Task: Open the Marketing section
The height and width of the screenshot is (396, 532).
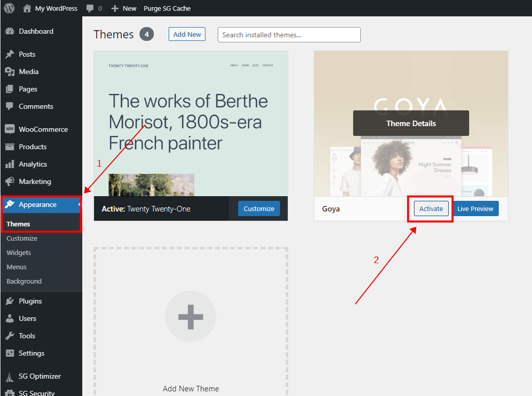Action: 35,181
